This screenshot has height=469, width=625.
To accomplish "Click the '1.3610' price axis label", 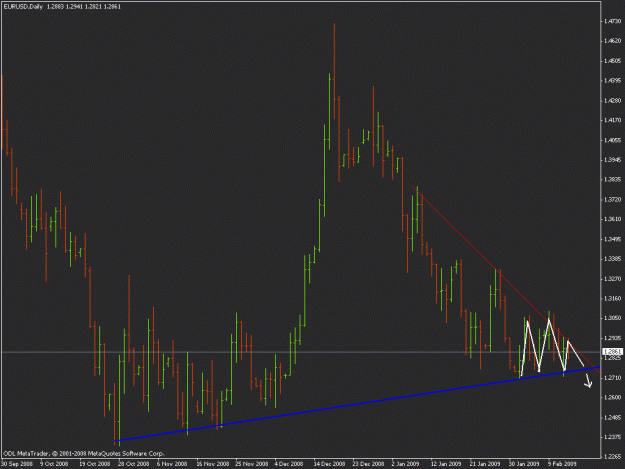I will tap(612, 219).
